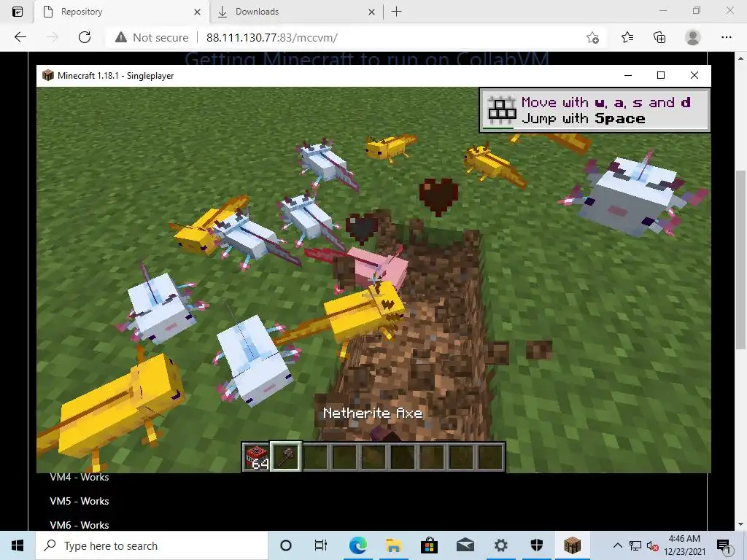Close the Repository tab
747x560 pixels.
click(x=197, y=12)
